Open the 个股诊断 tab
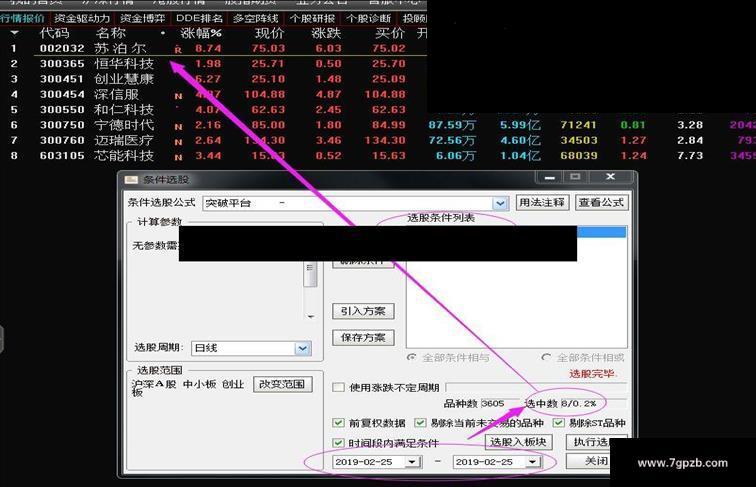Viewport: 756px width, 487px height. pos(369,18)
